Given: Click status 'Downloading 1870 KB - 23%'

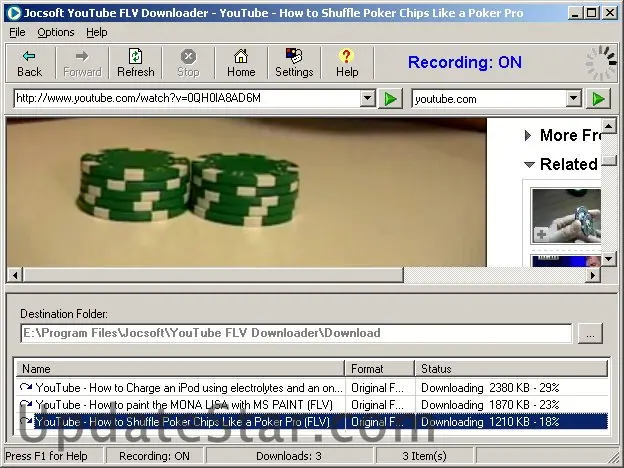Looking at the screenshot, I should (490, 405).
